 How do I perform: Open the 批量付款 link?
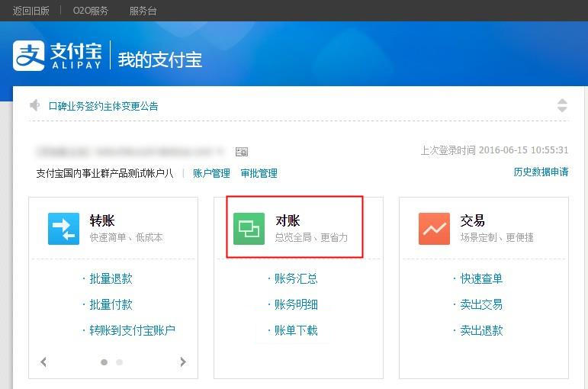point(111,304)
